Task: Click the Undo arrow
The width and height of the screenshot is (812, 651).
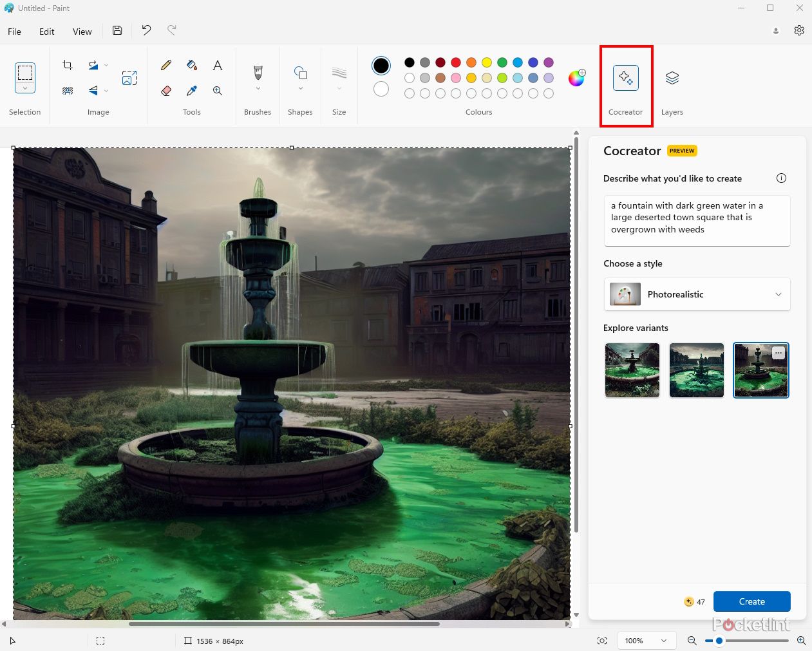Action: 146,30
